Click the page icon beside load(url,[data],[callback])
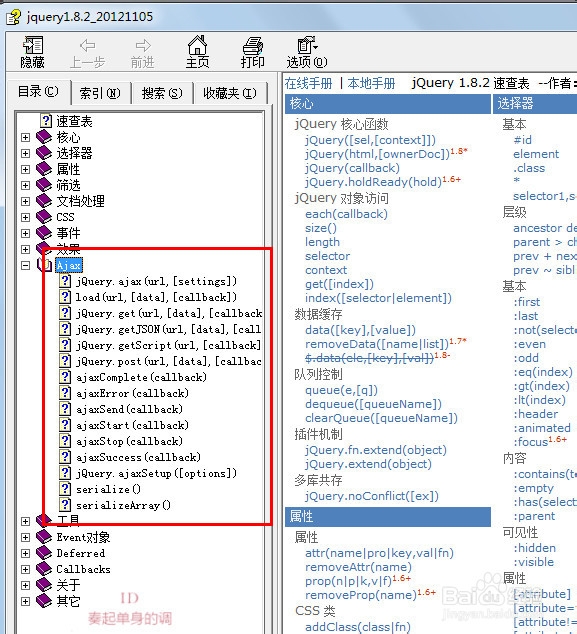 pyautogui.click(x=65, y=297)
